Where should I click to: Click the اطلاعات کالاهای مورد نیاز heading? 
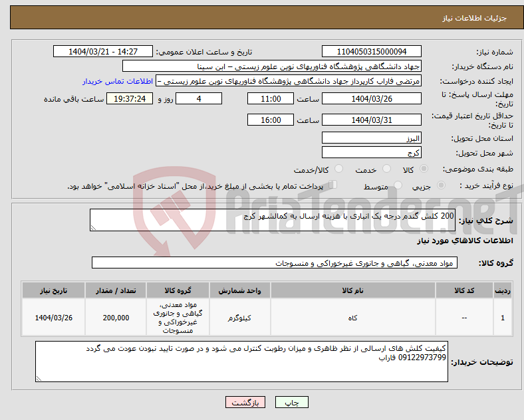(465, 241)
